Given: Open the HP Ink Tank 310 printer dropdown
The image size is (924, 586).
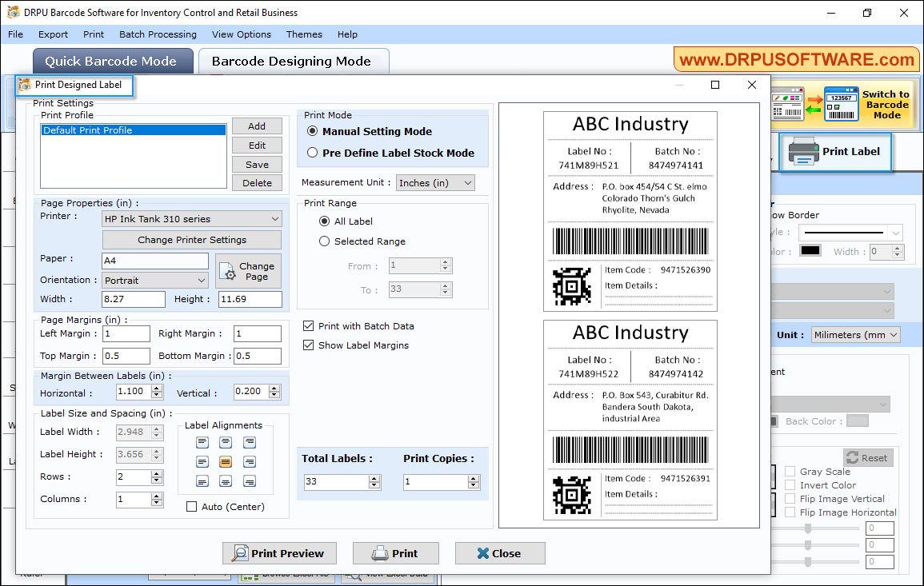Looking at the screenshot, I should pyautogui.click(x=276, y=218).
